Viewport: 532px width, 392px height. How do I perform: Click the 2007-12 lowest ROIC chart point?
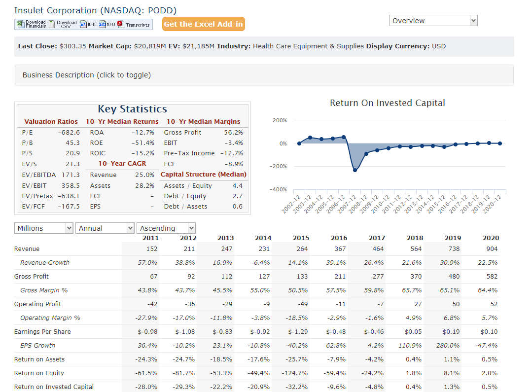pyautogui.click(x=355, y=170)
